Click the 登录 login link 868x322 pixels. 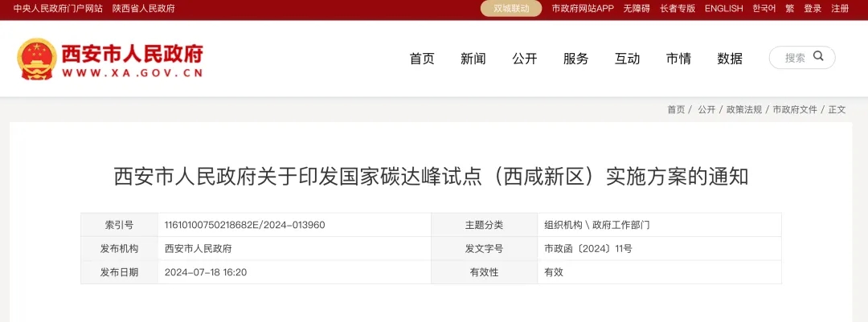tap(813, 9)
